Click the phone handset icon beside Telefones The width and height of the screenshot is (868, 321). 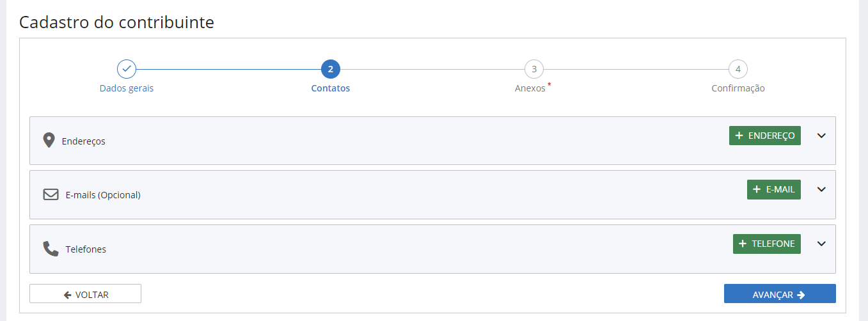click(x=51, y=249)
